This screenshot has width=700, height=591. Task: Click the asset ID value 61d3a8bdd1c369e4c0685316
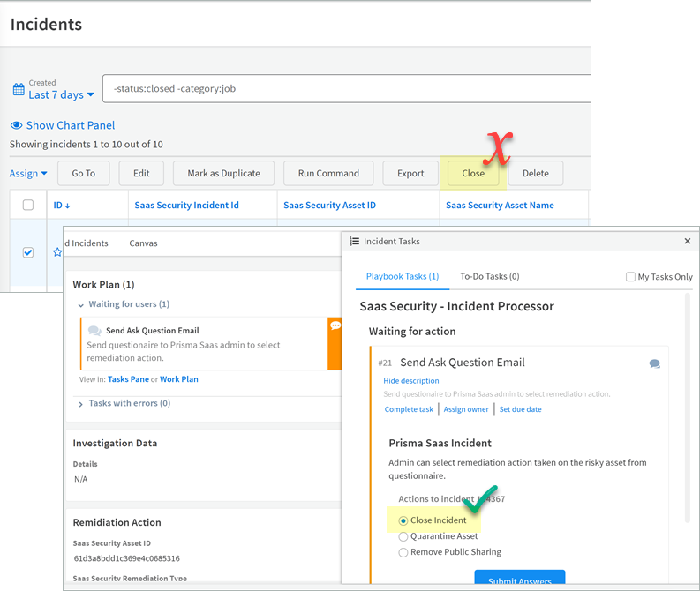(x=127, y=558)
